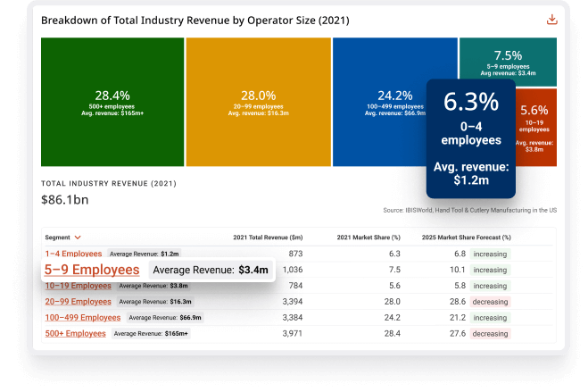Viewport: 588px width, 392px height.
Task: Open the 20–99 Employees segment link
Action: point(79,302)
